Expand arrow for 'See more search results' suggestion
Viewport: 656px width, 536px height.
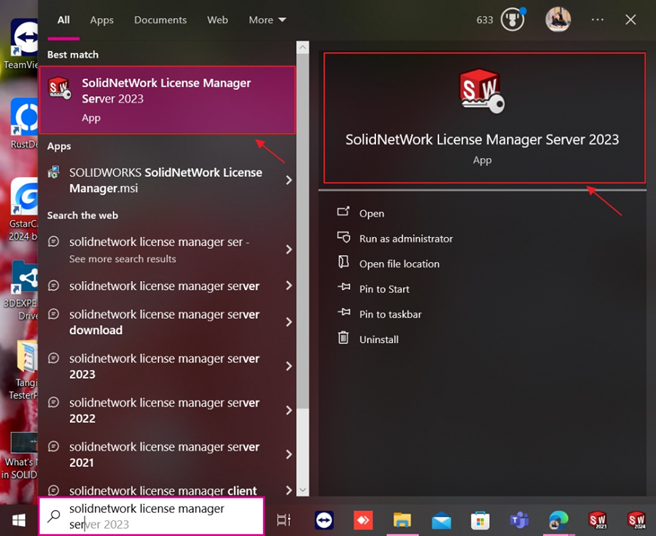pos(289,249)
